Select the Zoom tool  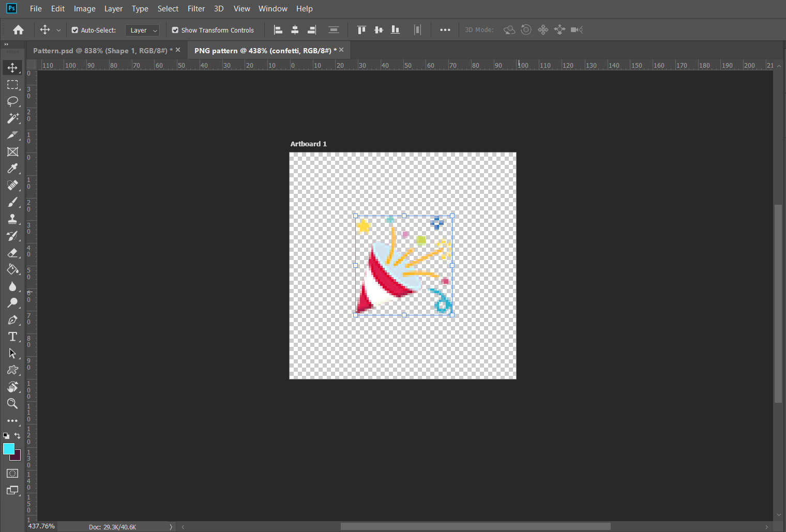pos(12,404)
